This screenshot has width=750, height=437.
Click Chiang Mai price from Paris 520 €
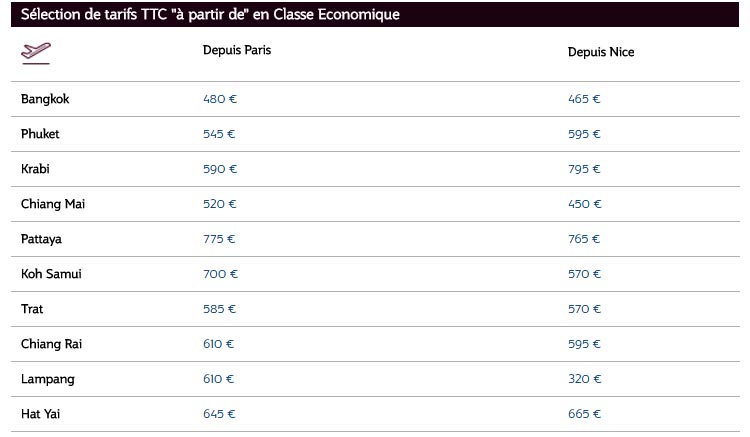coord(220,204)
